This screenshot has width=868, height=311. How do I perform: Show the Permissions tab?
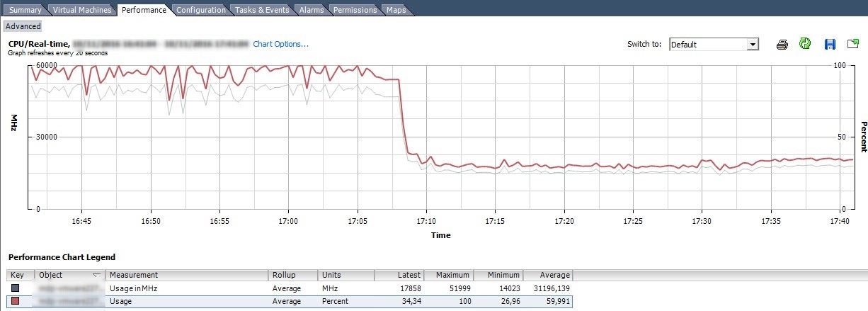click(x=355, y=10)
